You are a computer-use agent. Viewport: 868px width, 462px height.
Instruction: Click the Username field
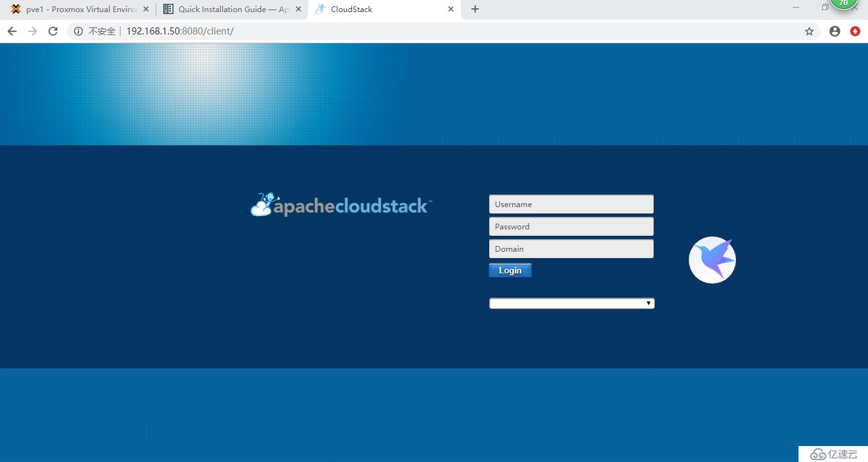click(x=571, y=205)
